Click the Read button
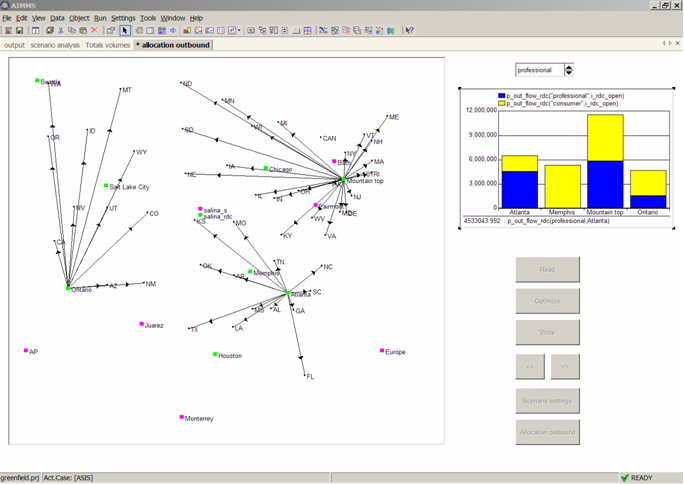Viewport: 684px width, 484px height. (547, 269)
